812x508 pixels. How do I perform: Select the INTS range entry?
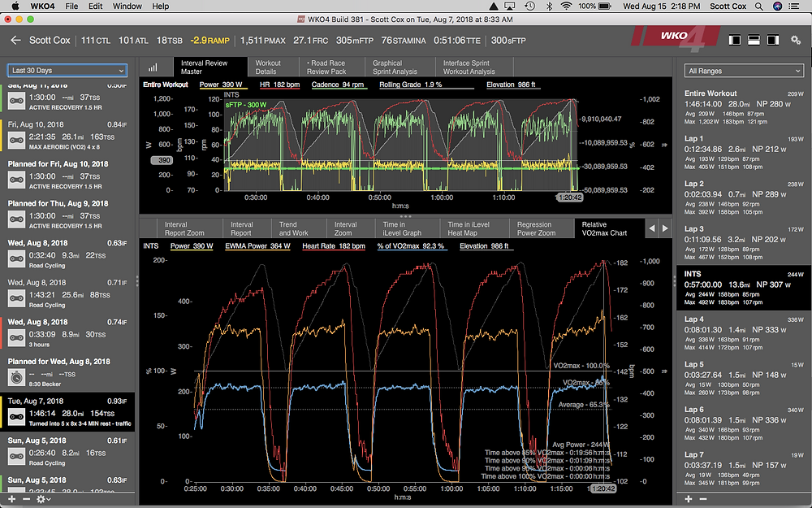pyautogui.click(x=744, y=288)
